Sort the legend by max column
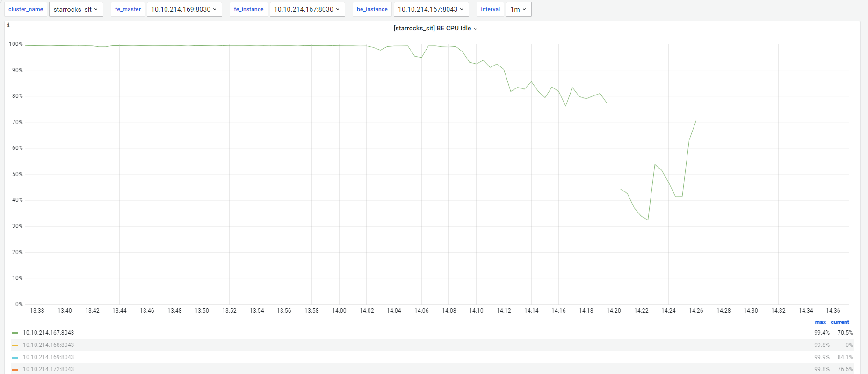868x374 pixels. click(x=820, y=322)
